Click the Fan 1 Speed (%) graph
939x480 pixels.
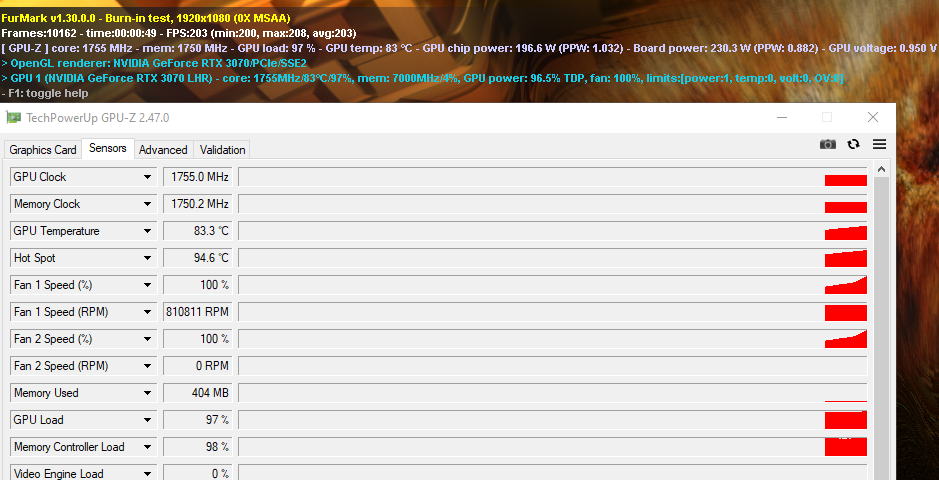click(x=553, y=285)
